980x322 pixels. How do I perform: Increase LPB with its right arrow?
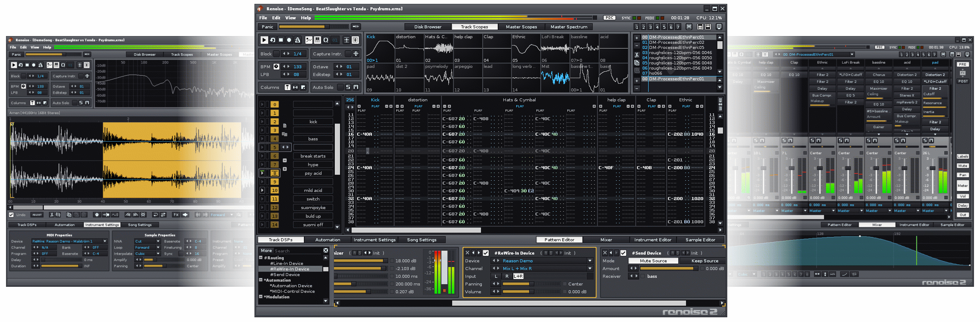288,74
